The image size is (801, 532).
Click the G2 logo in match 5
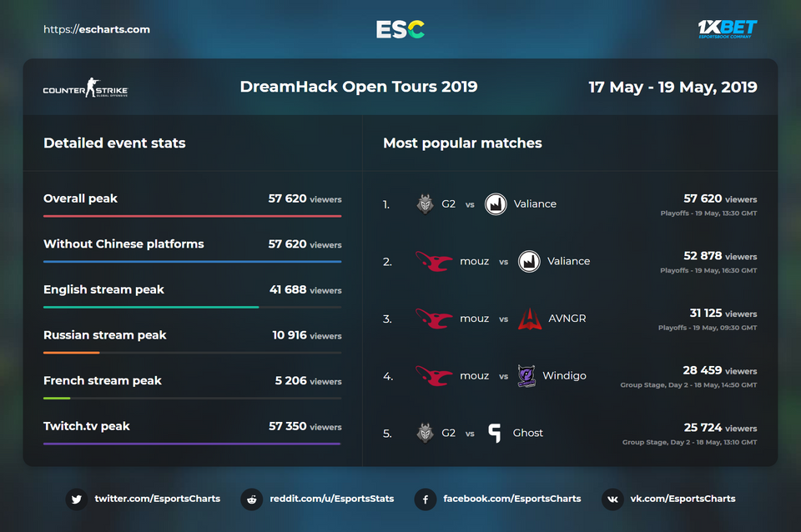pos(425,433)
